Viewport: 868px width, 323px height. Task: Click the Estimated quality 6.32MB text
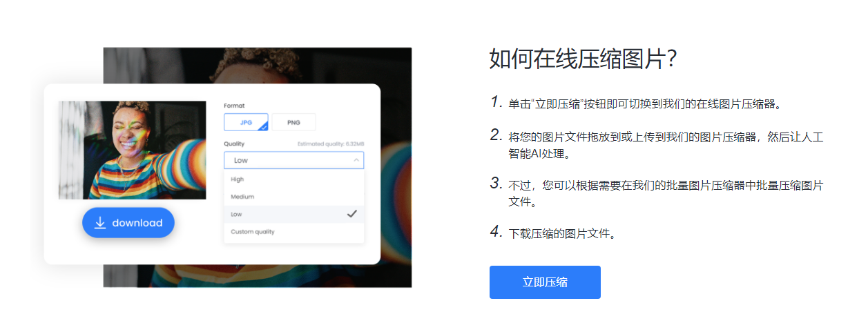pyautogui.click(x=331, y=144)
